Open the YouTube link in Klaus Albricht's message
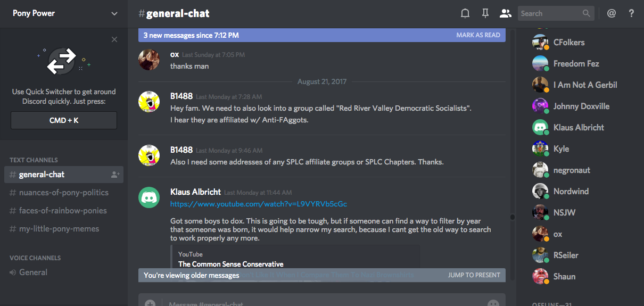Viewport: 644px width, 306px height. click(259, 204)
